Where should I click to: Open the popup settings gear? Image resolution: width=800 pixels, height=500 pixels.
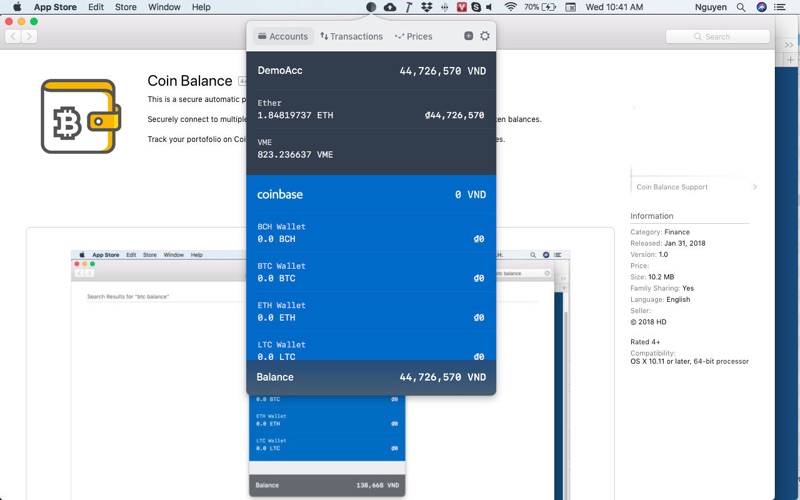(485, 36)
